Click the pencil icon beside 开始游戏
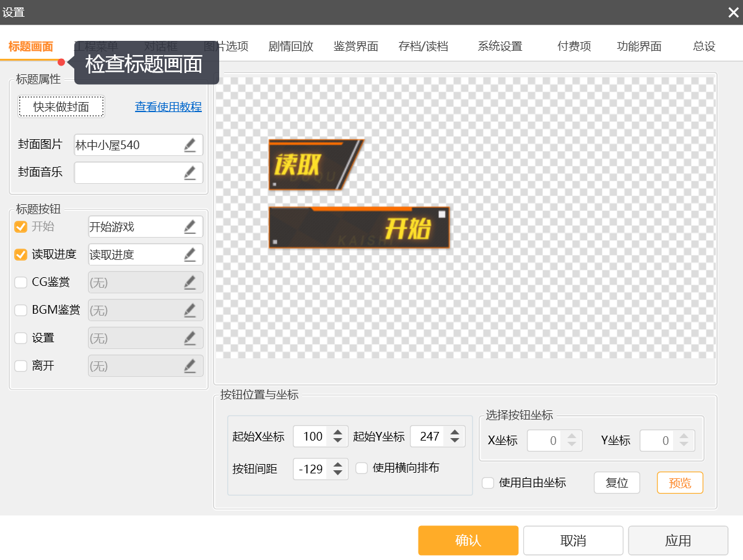The image size is (743, 560). 189,227
